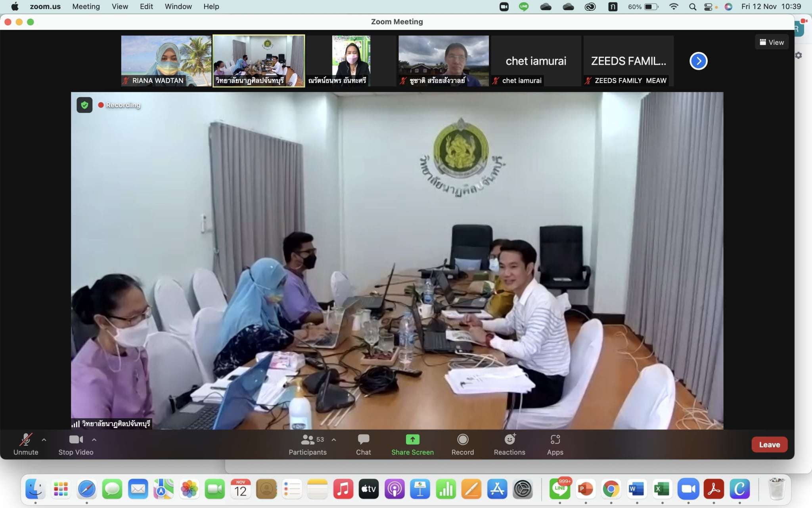Open the View layout button
The image size is (812, 508).
772,42
